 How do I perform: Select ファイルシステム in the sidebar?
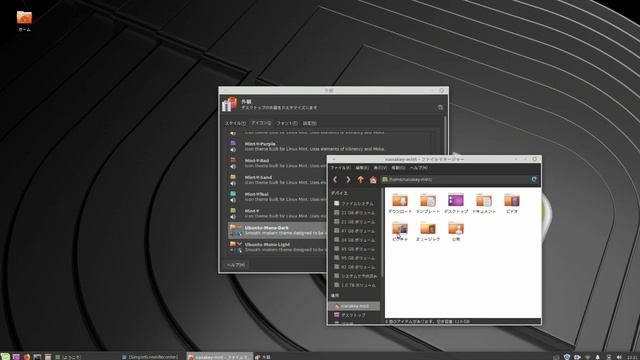pyautogui.click(x=354, y=203)
